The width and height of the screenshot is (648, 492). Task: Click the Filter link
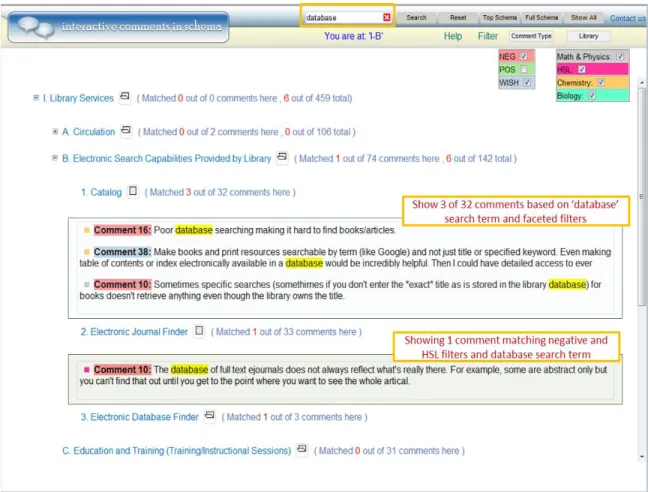[x=488, y=36]
